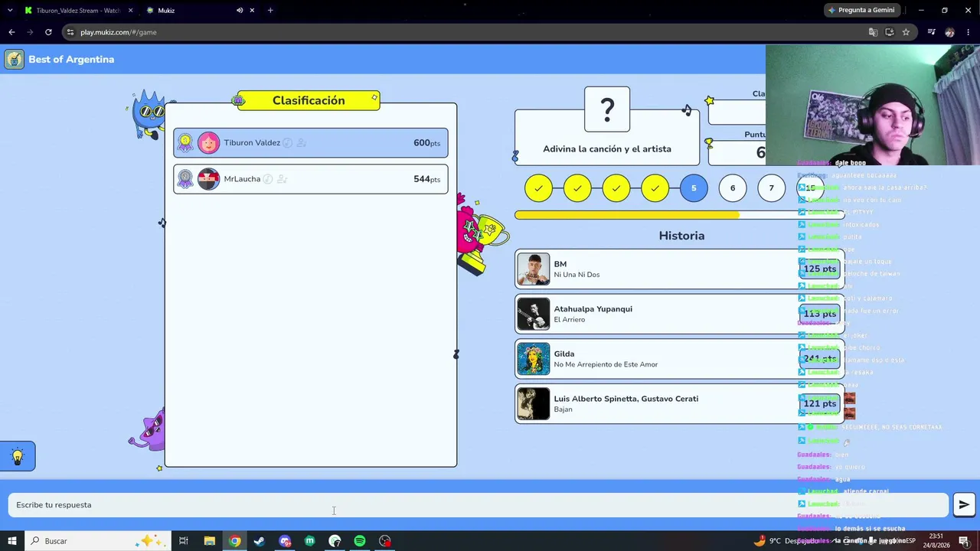Click the MrLaucha player name
The width and height of the screenshot is (980, 551).
coord(242,179)
